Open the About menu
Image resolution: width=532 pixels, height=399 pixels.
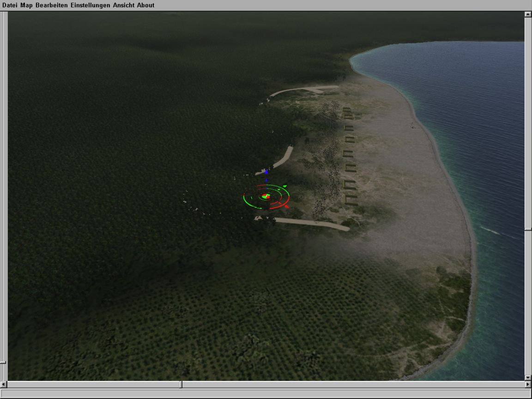pos(145,5)
